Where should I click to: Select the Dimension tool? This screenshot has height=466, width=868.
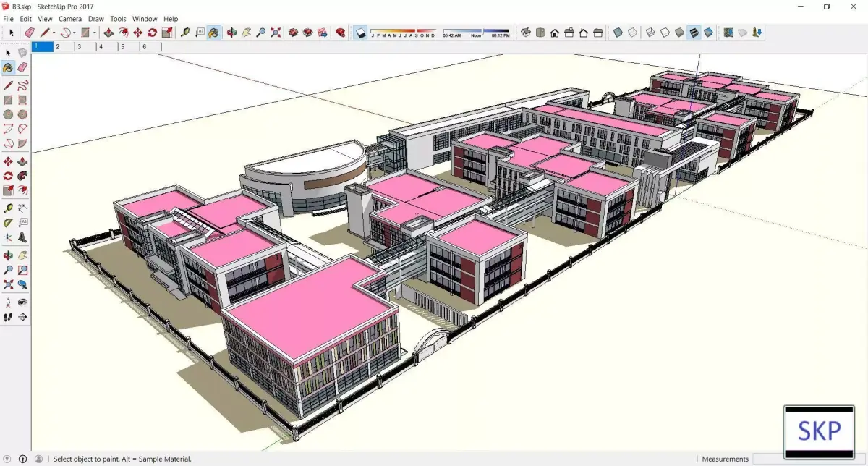click(x=22, y=208)
